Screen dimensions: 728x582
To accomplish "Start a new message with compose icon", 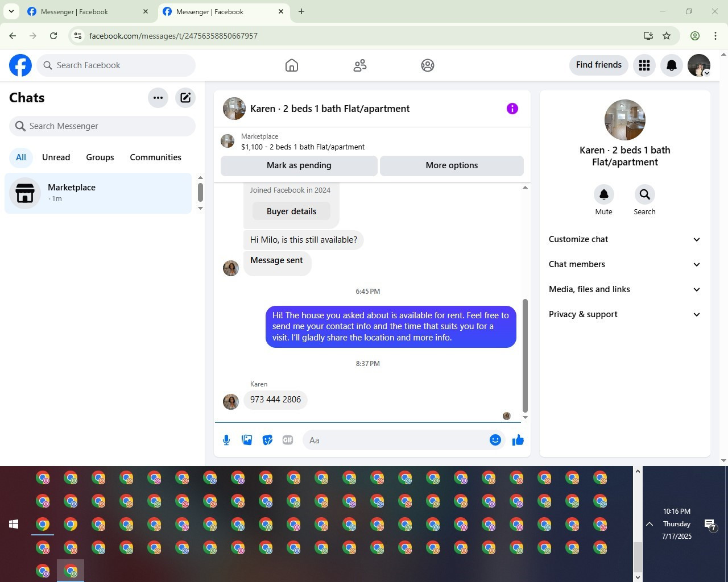I will tap(185, 98).
